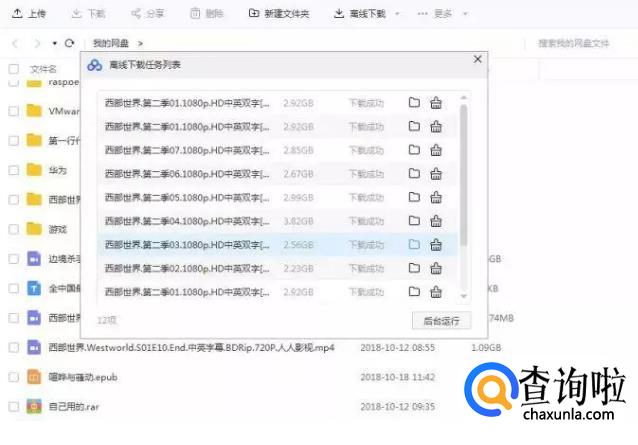Expand the arrow next to 离线下载
638x445 pixels.
click(397, 14)
